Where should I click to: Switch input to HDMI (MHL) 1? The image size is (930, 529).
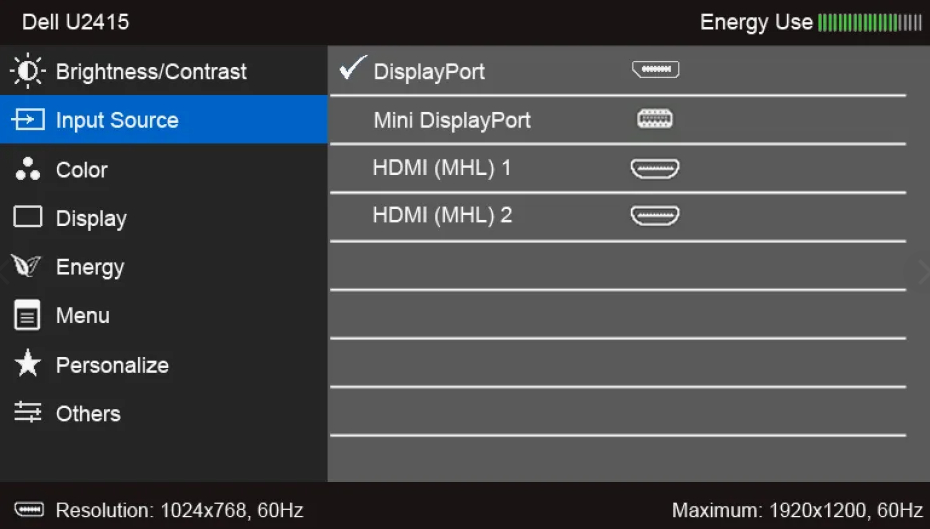(442, 168)
